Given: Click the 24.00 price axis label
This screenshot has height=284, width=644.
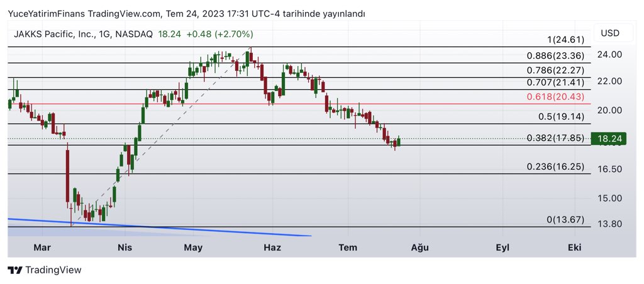Looking at the screenshot, I should (x=610, y=55).
